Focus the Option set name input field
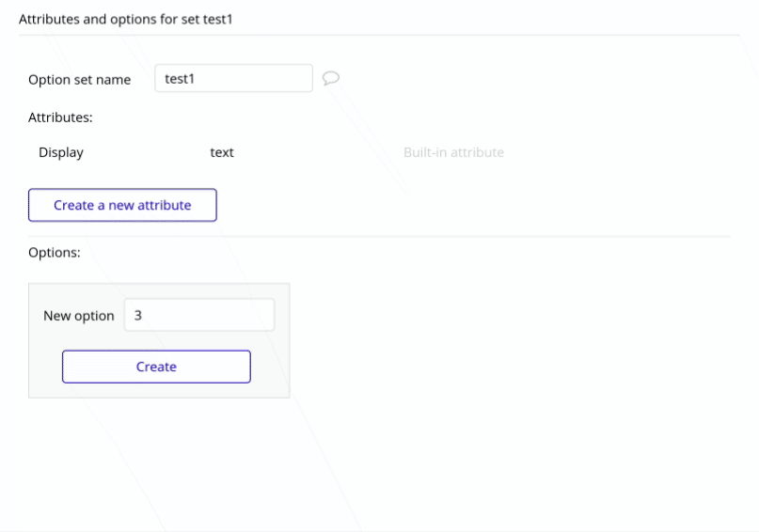The image size is (759, 532). (233, 79)
